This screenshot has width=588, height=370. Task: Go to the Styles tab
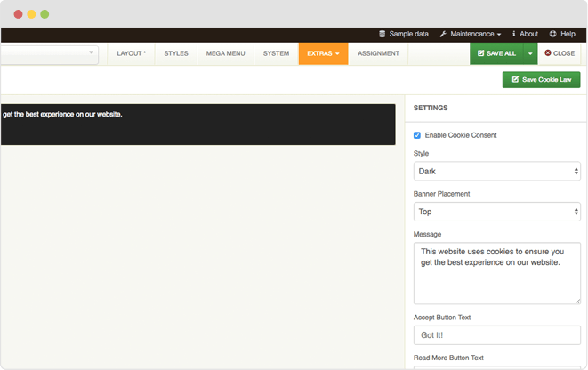click(176, 53)
